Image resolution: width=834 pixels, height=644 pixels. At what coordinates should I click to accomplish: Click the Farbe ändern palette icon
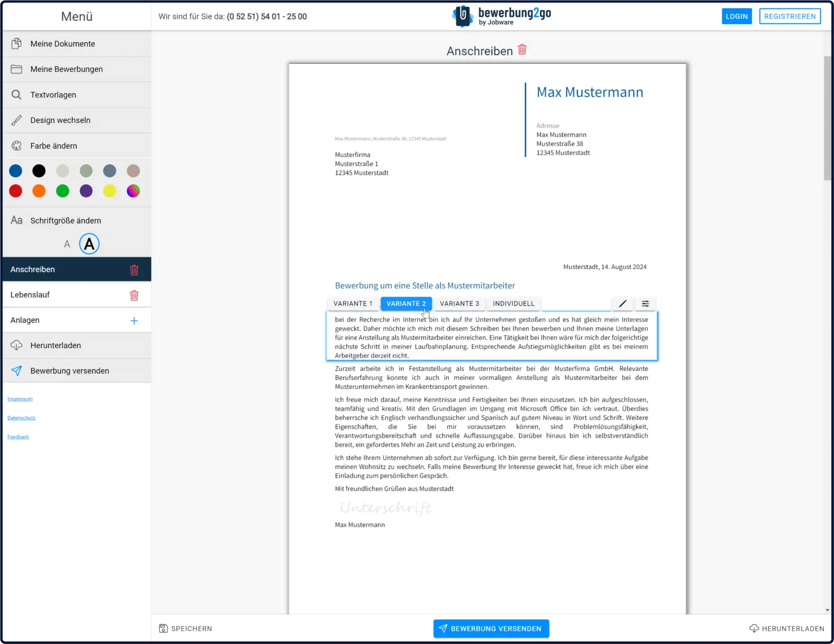pyautogui.click(x=17, y=146)
